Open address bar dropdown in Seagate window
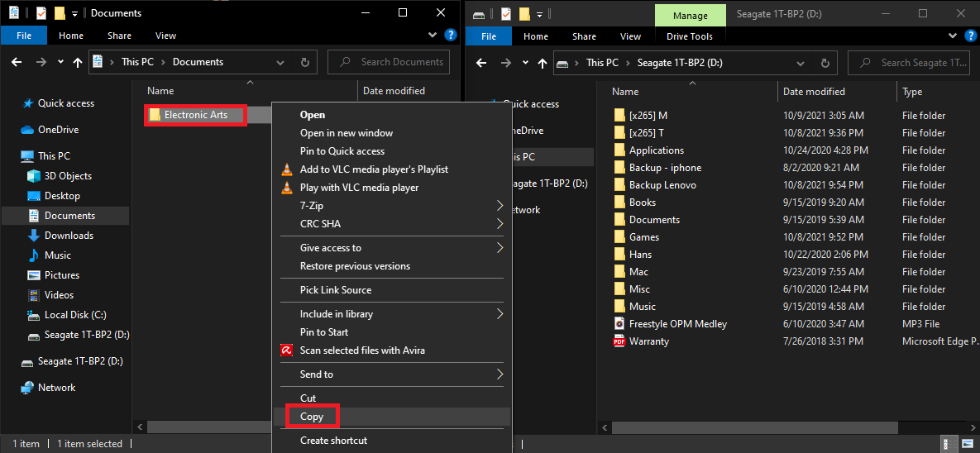Viewport: 980px width, 453px height. tap(801, 63)
